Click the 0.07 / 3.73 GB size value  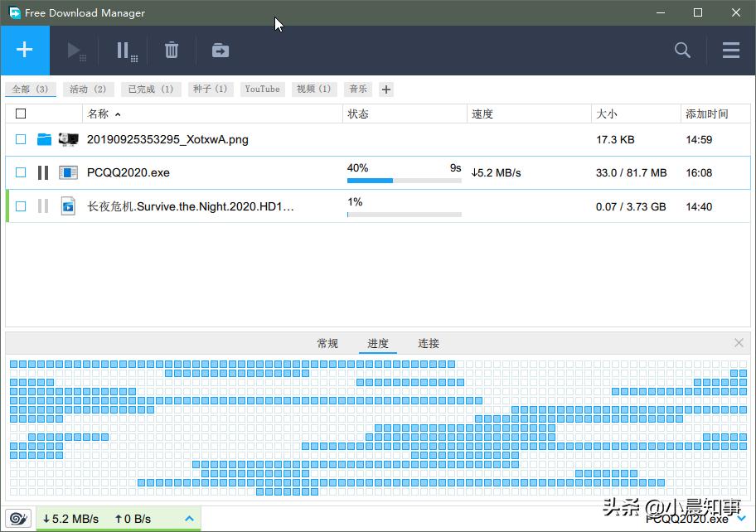pos(631,206)
